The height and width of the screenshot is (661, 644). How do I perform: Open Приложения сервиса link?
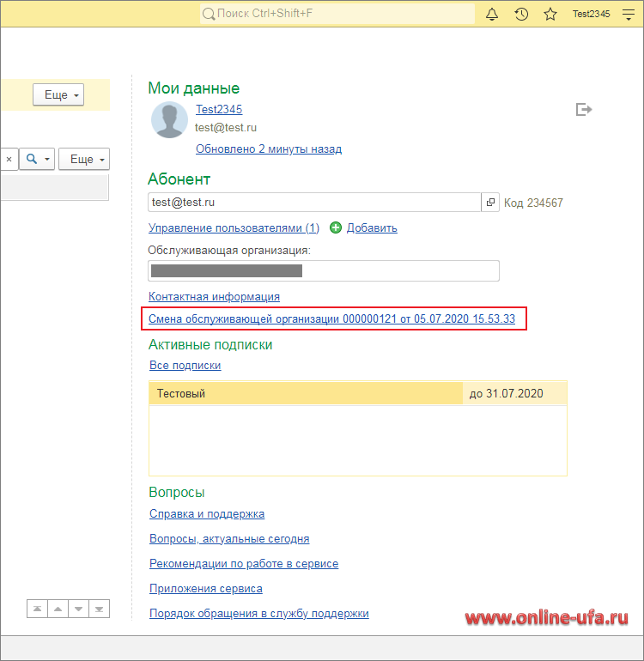(x=206, y=589)
